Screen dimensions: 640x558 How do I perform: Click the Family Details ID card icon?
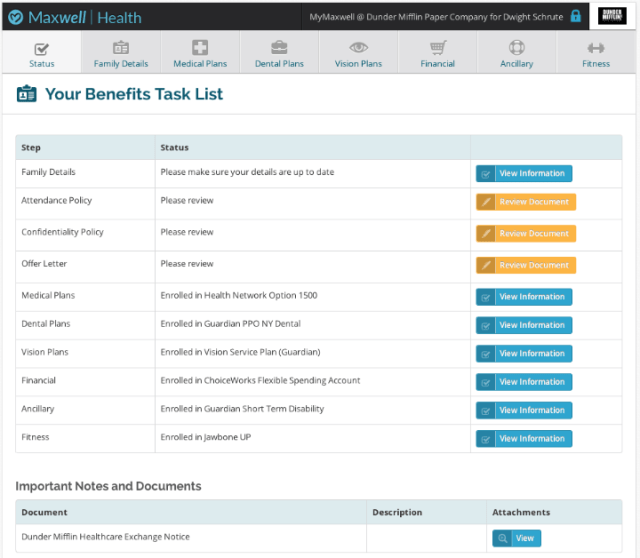pyautogui.click(x=121, y=48)
